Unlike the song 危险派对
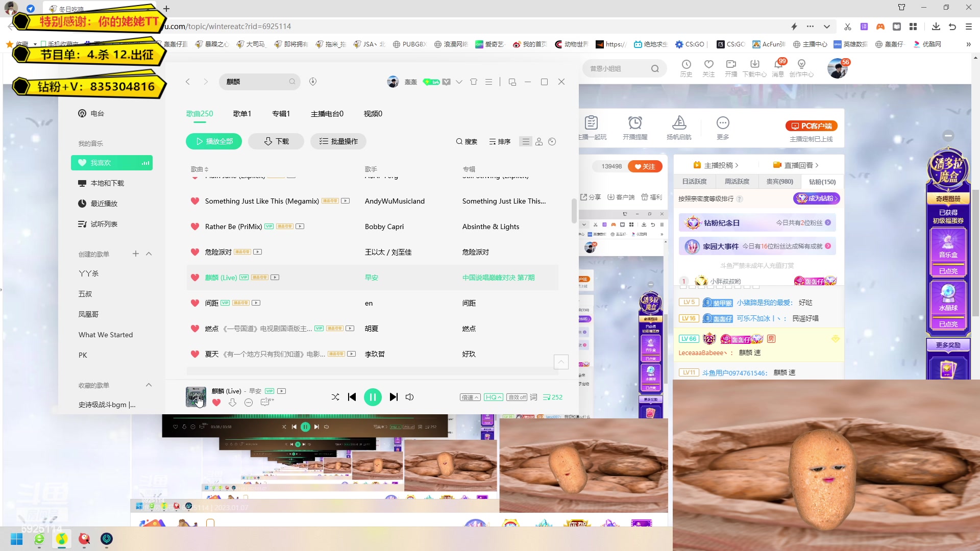Image resolution: width=980 pixels, height=551 pixels. coord(195,252)
